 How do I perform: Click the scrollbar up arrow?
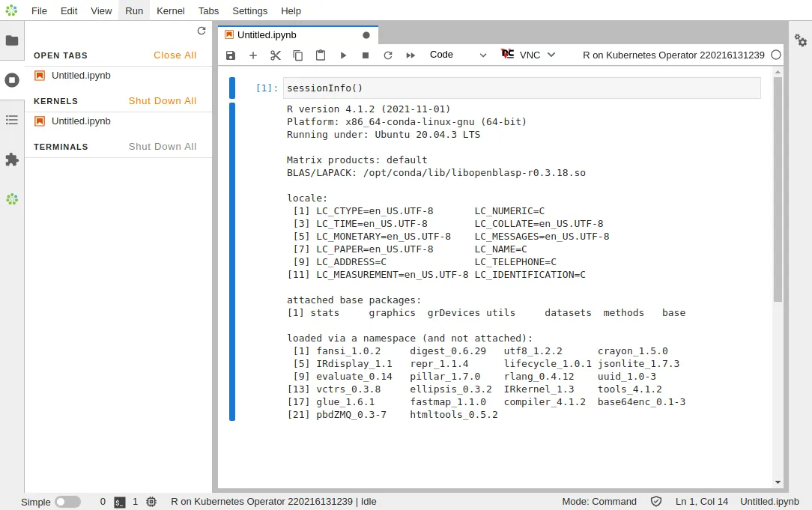point(778,73)
